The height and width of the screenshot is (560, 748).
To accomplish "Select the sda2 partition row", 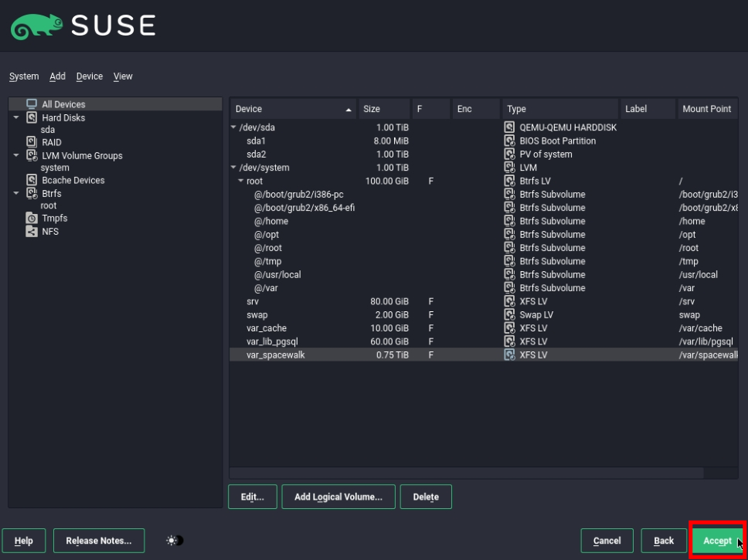I will [484, 154].
